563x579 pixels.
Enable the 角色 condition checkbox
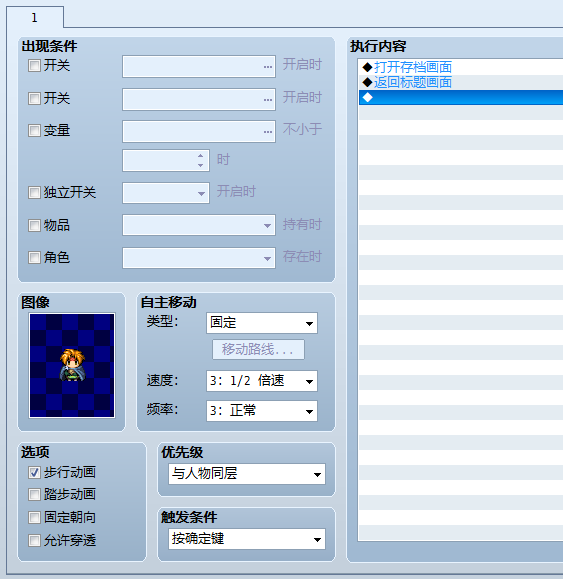pyautogui.click(x=34, y=257)
